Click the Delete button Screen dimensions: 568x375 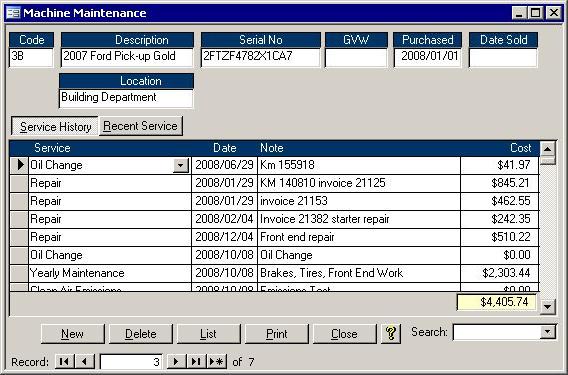point(141,334)
